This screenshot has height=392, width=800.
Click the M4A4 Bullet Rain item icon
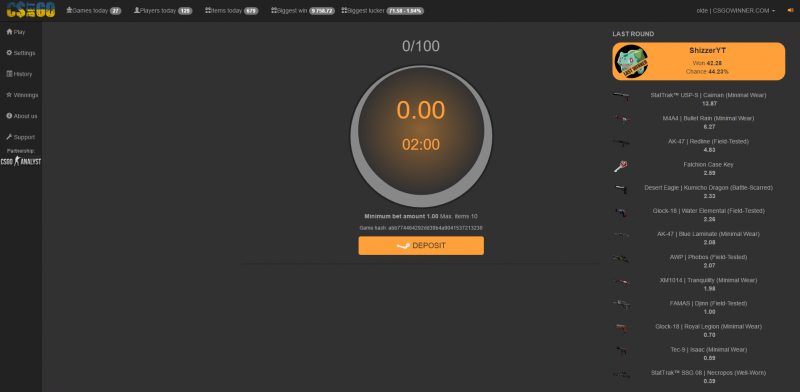(x=621, y=118)
